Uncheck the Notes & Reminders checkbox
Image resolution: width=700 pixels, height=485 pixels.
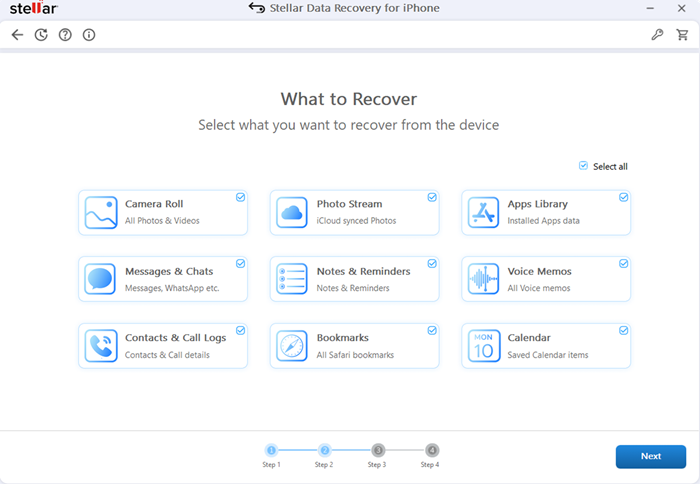(432, 263)
